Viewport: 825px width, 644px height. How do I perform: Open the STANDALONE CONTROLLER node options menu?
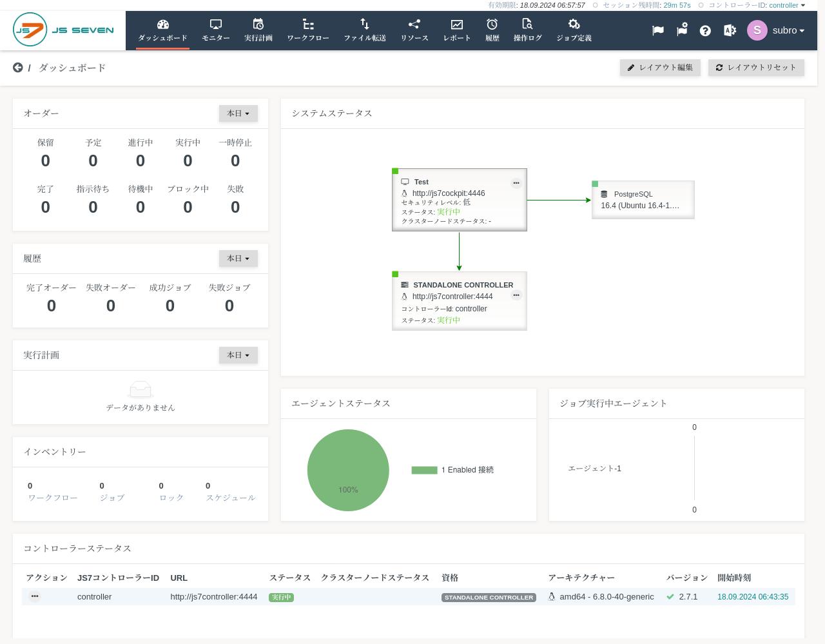[516, 295]
